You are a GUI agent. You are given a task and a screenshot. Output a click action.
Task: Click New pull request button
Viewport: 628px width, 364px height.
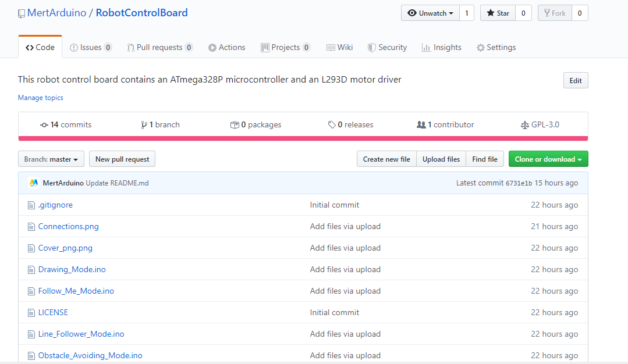coord(122,159)
